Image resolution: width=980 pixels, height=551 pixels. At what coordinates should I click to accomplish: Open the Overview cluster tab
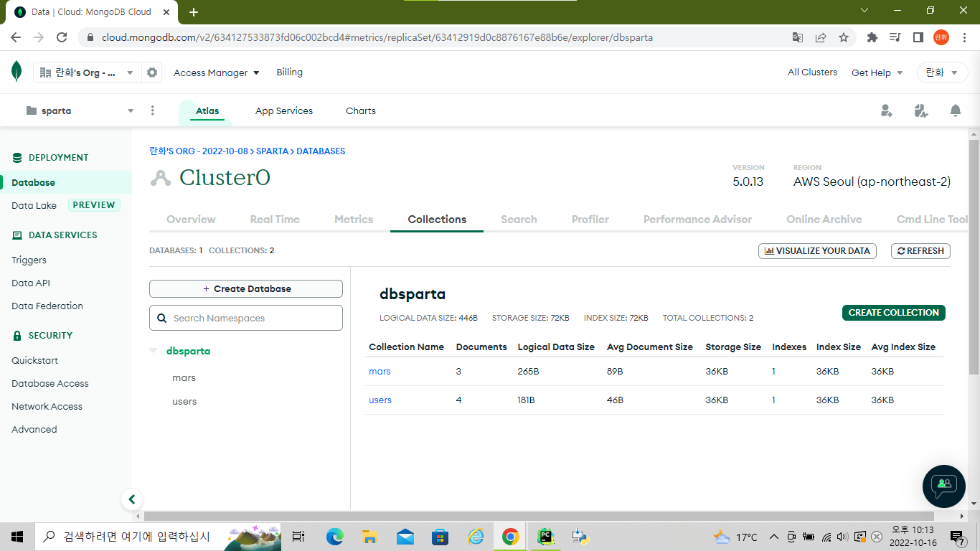pos(191,220)
